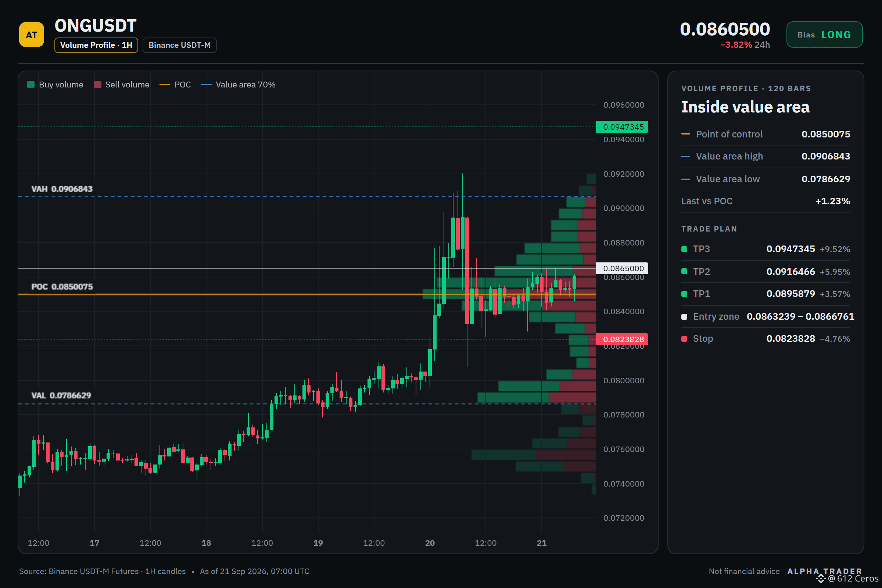Click the VAH 0.0906843 chart label
The image size is (882, 588).
coord(62,189)
